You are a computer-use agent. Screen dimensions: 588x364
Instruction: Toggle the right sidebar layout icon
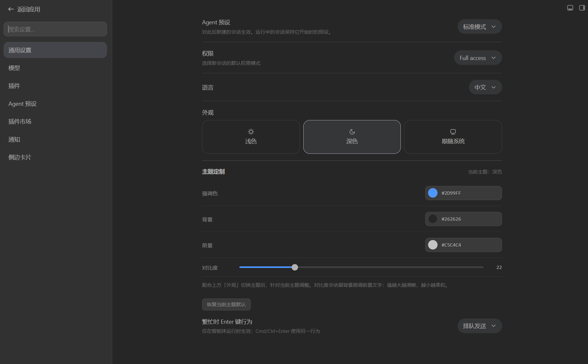click(582, 8)
